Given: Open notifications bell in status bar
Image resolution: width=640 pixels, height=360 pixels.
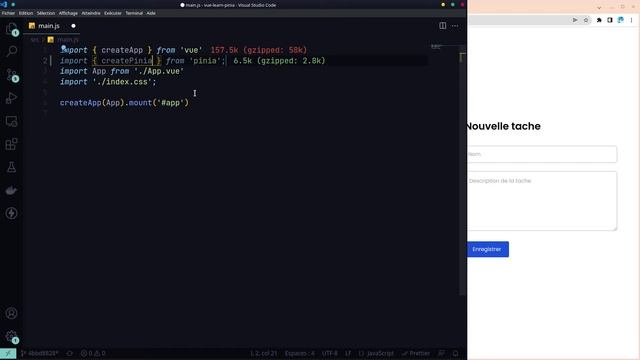Looking at the screenshot, I should (x=456, y=353).
